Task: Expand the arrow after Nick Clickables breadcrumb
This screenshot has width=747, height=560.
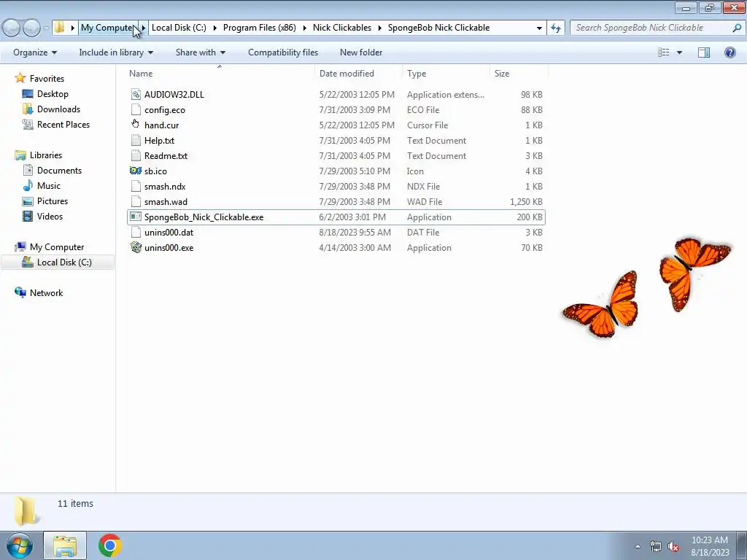Action: [x=379, y=28]
